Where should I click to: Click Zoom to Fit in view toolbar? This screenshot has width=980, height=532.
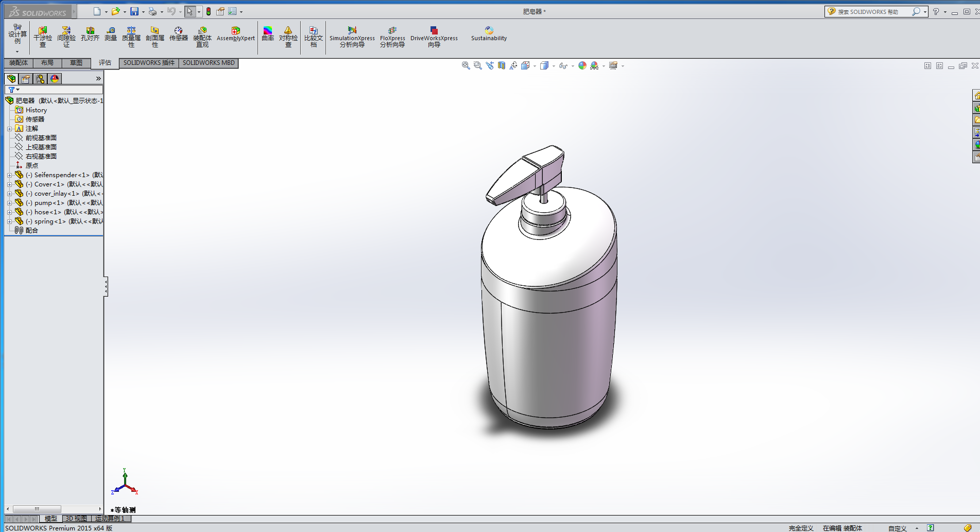(x=466, y=66)
